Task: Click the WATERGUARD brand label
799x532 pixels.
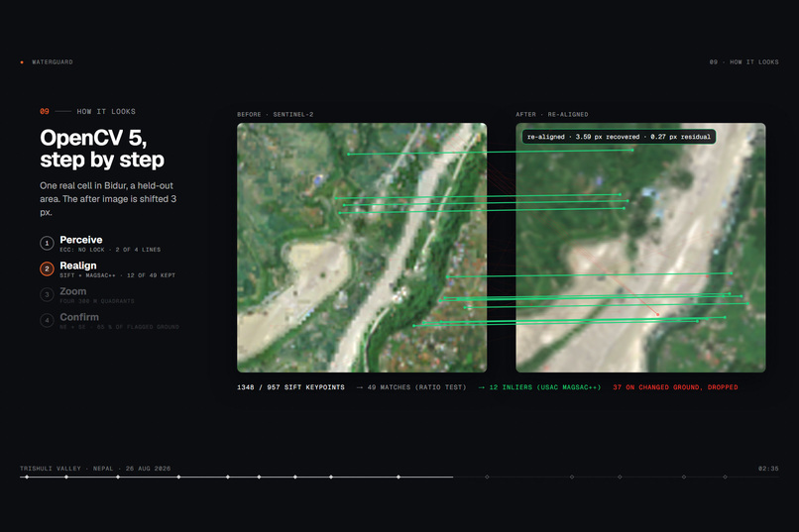Action: 53,62
